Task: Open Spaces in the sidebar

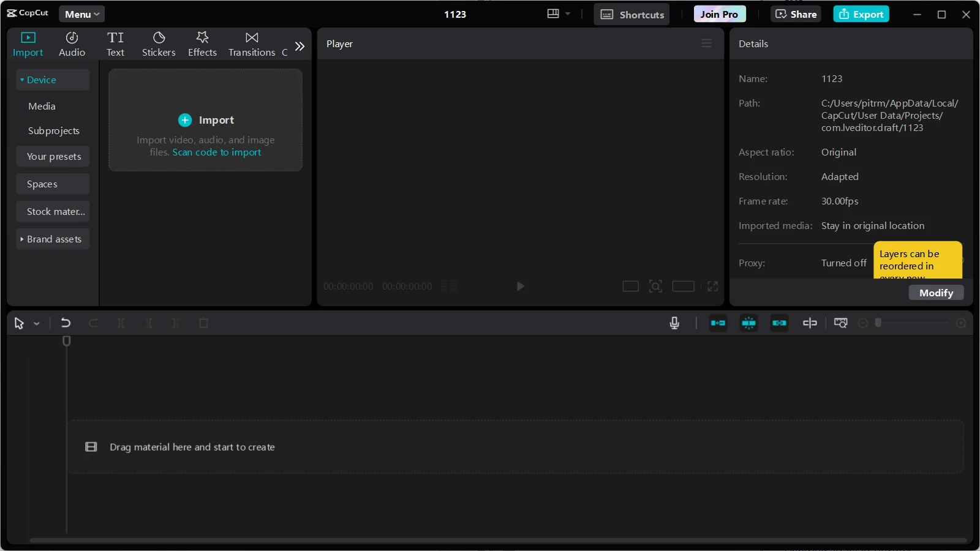Action: coord(53,184)
